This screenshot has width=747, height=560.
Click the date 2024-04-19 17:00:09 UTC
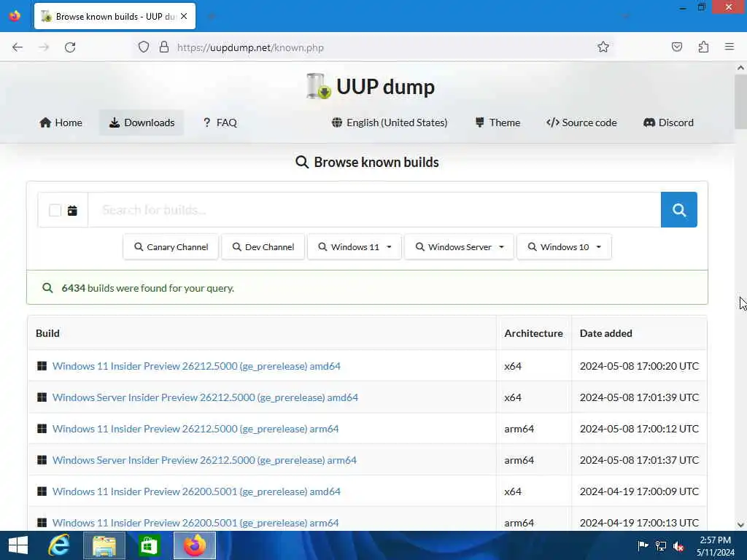pos(639,491)
